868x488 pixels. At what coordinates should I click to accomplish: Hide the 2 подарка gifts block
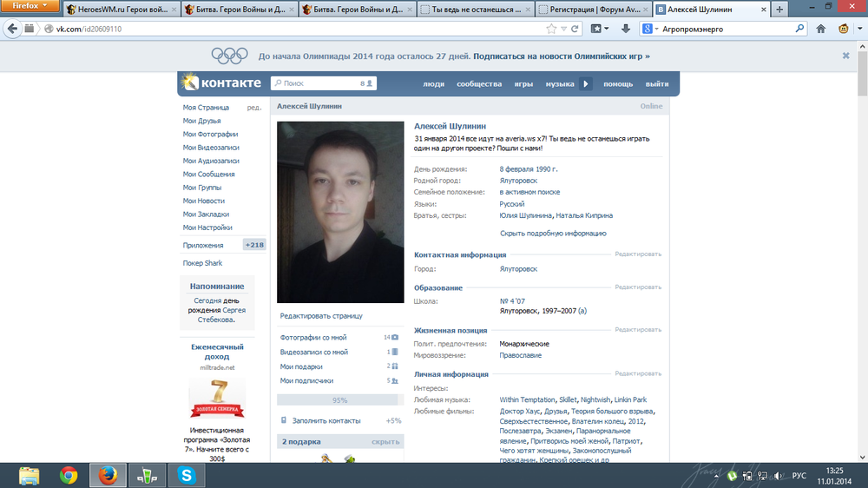[x=385, y=442]
